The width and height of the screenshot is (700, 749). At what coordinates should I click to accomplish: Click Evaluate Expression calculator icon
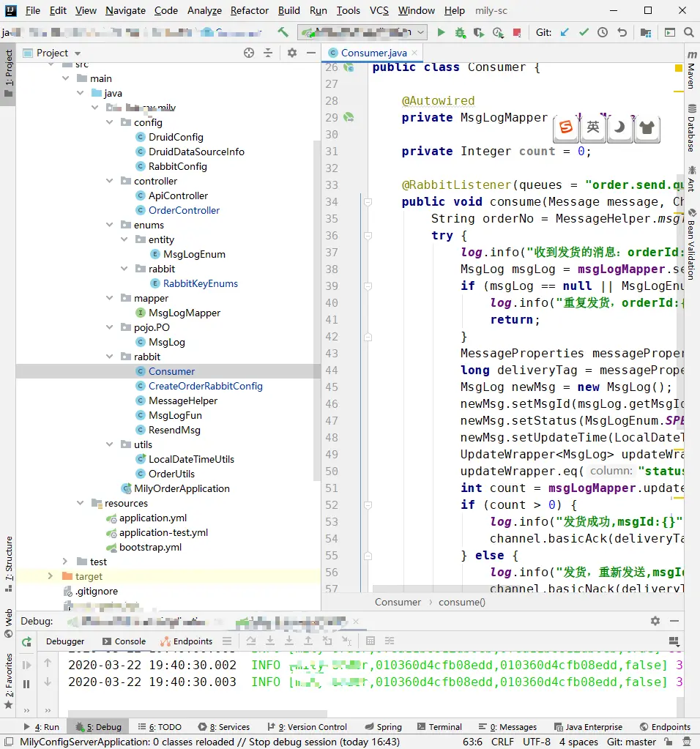(x=371, y=641)
